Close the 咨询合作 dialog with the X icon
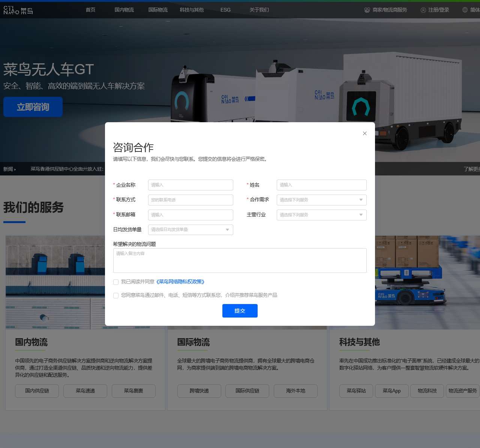This screenshot has width=480, height=448. pyautogui.click(x=364, y=133)
